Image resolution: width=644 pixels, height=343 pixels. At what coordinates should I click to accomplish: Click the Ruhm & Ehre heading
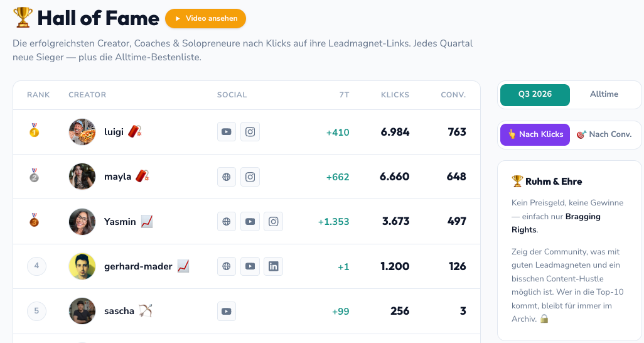click(x=554, y=182)
